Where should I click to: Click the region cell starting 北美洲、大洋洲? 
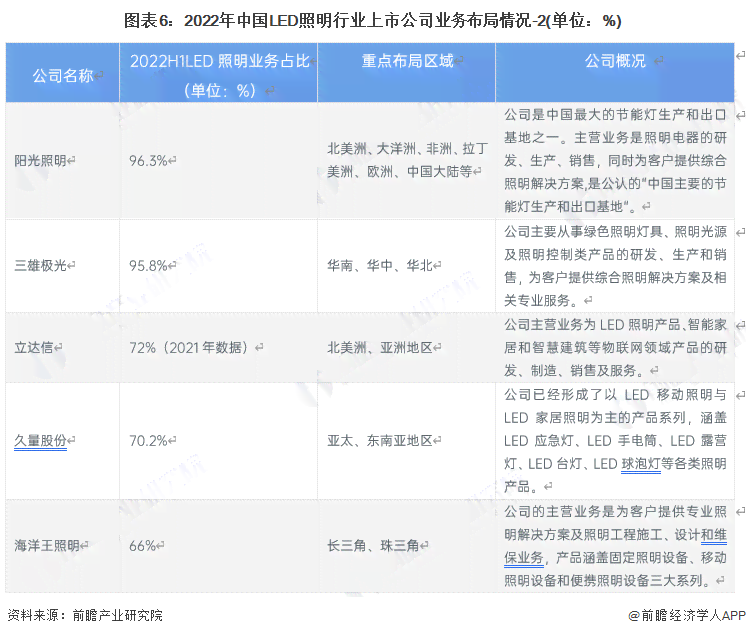[407, 160]
